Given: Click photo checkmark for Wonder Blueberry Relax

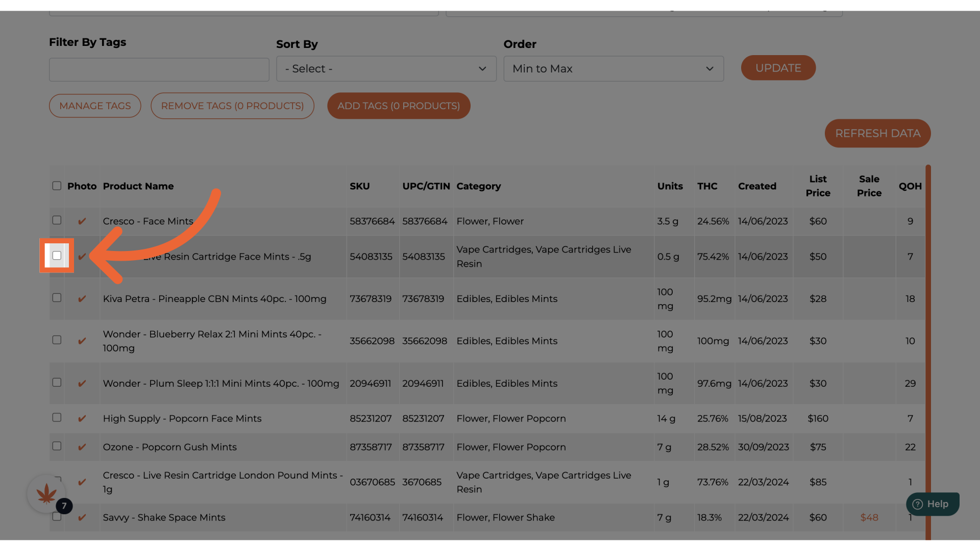Looking at the screenshot, I should tap(82, 341).
